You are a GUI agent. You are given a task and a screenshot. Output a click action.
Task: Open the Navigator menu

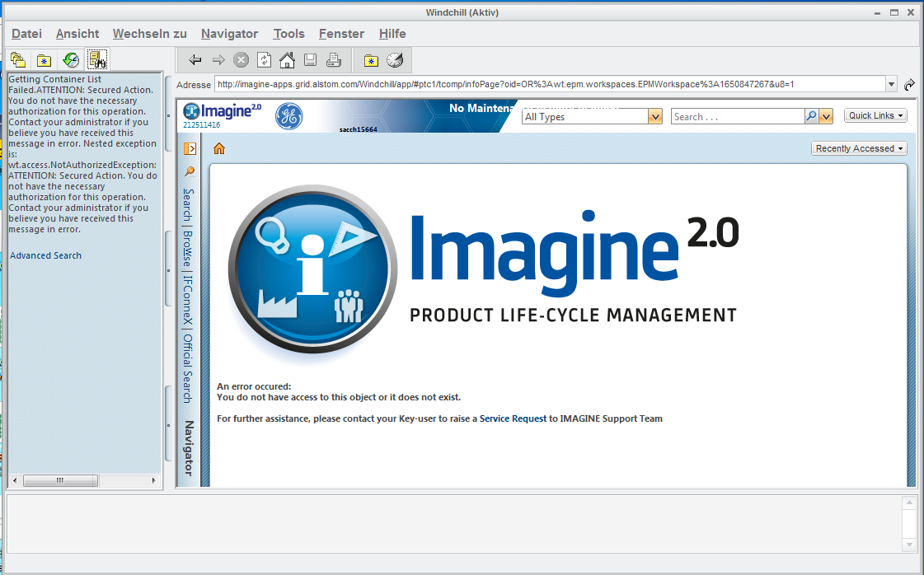click(229, 34)
